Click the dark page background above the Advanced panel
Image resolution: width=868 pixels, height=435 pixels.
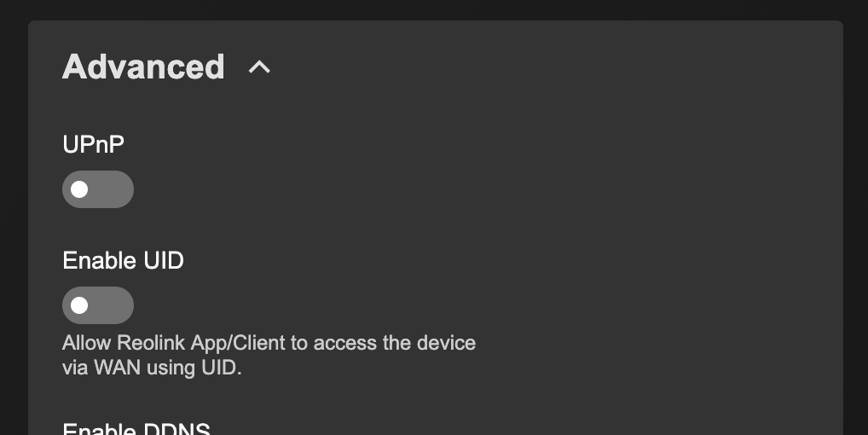tap(426, 9)
